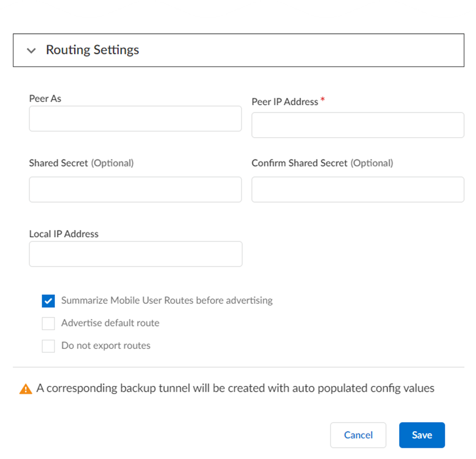Click the Confirm Shared Secret (Optional) label
This screenshot has width=476, height=459.
(x=322, y=163)
